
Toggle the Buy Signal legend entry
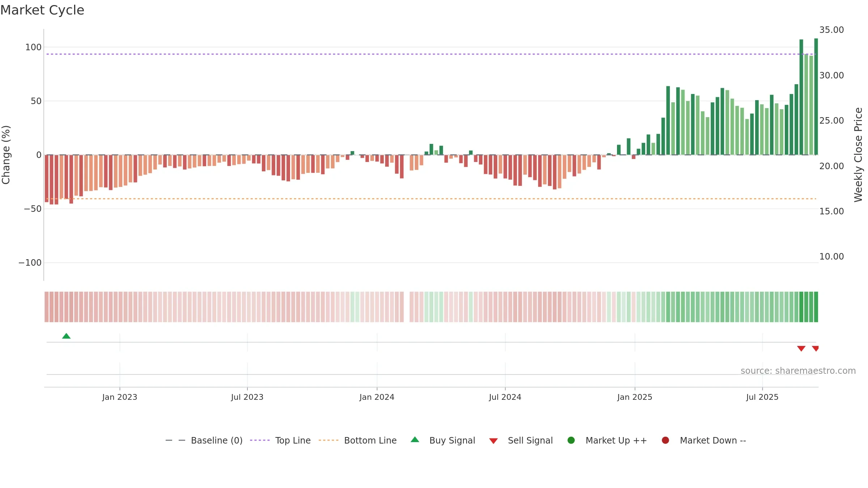(443, 440)
